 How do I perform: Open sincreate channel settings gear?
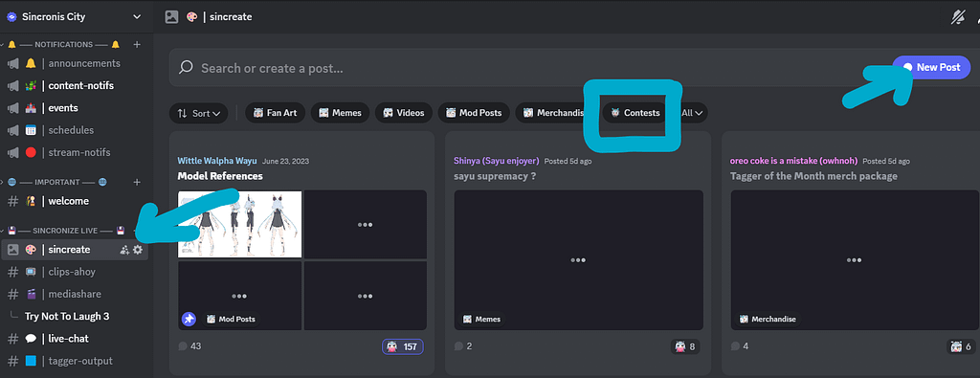pos(138,250)
